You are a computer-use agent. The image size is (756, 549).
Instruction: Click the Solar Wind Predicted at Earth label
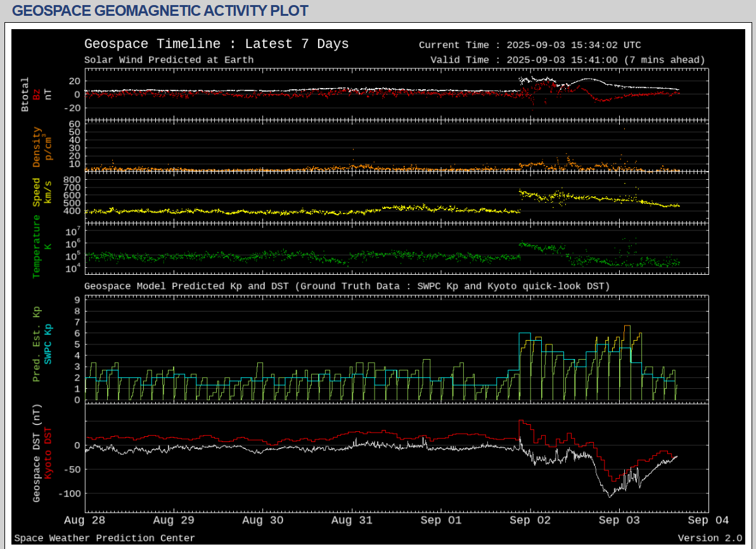tap(169, 60)
